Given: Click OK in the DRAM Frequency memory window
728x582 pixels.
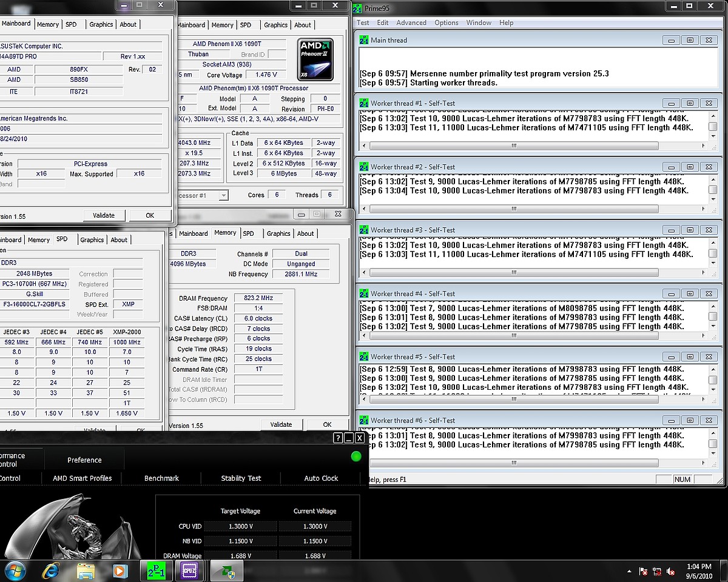Looking at the screenshot, I should pos(328,424).
